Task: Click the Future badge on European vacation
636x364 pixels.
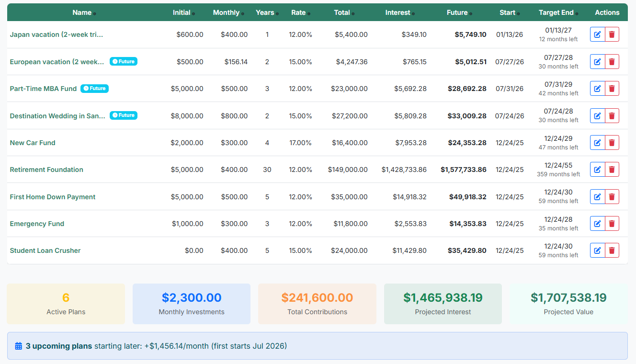Action: [x=124, y=61]
